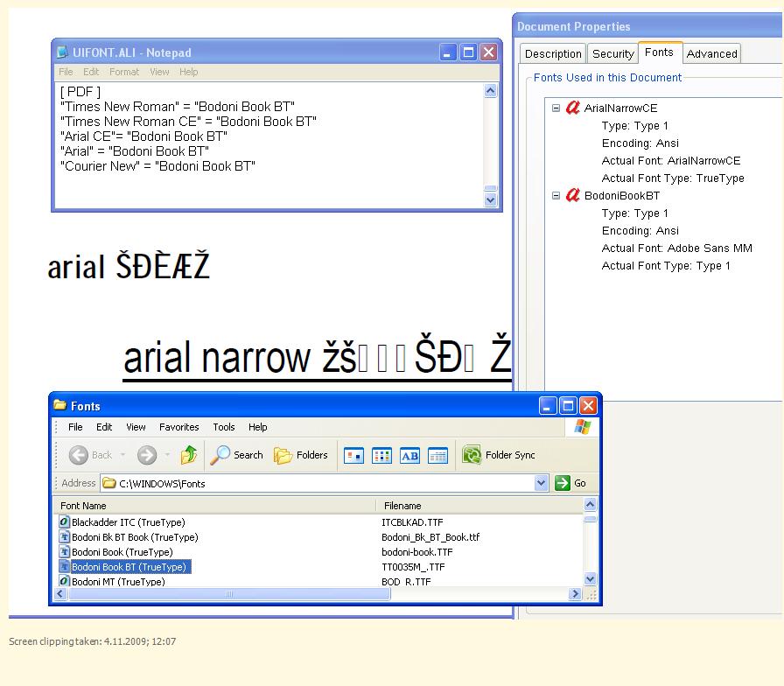Toggle the Folders pane button
Screen dimensions: 784x686
coord(300,455)
